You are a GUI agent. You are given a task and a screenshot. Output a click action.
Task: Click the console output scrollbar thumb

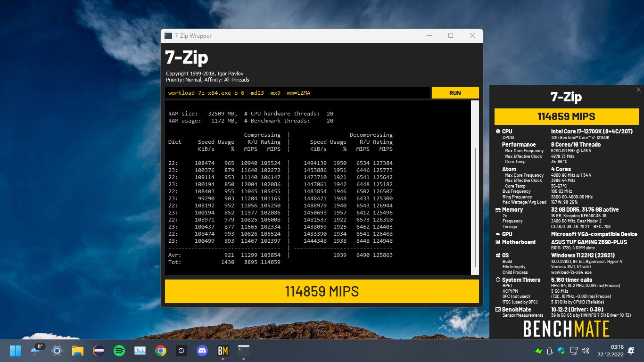click(475, 207)
